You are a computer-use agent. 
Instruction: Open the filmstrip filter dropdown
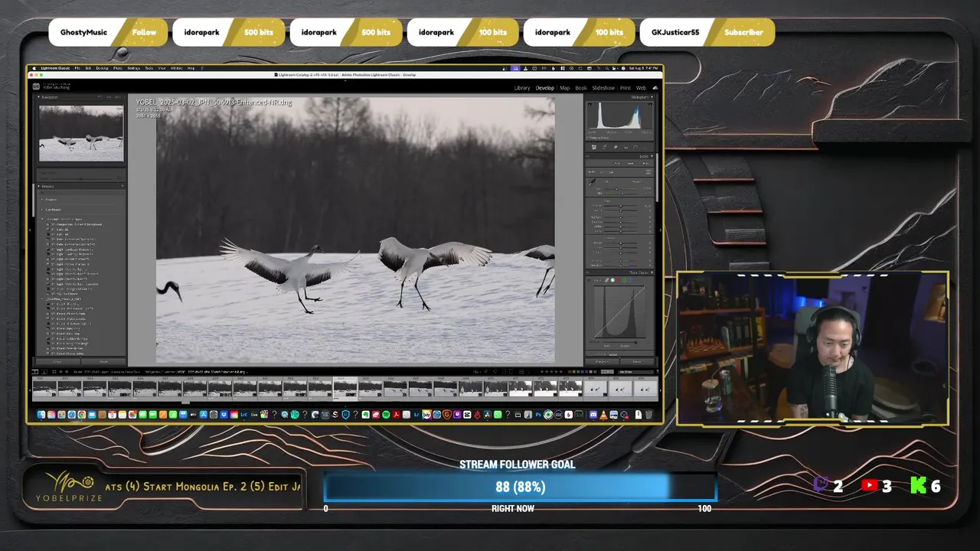(636, 372)
